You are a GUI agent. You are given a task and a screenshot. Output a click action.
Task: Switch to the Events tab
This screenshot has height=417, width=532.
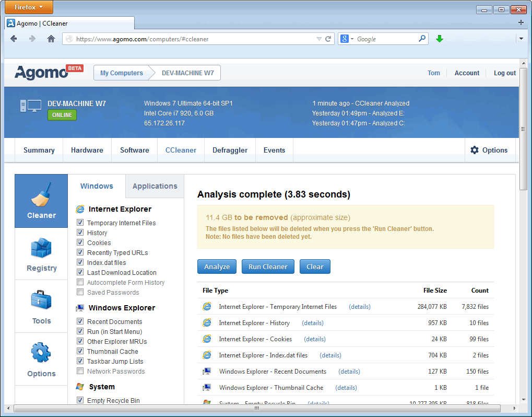pyautogui.click(x=275, y=150)
